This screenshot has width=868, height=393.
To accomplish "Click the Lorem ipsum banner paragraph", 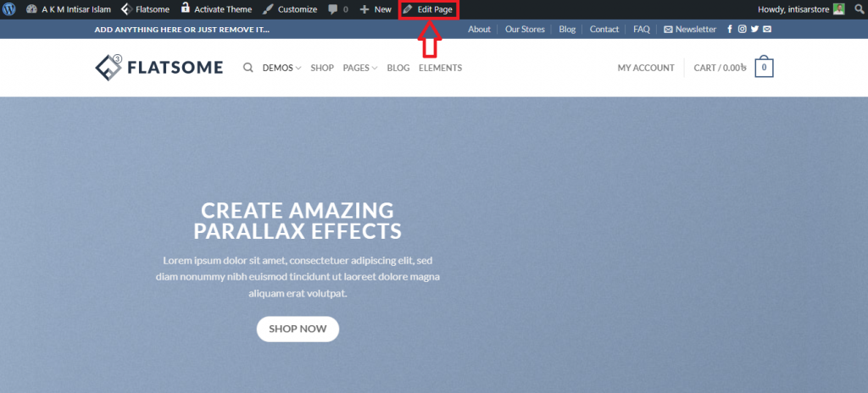I will coord(298,277).
